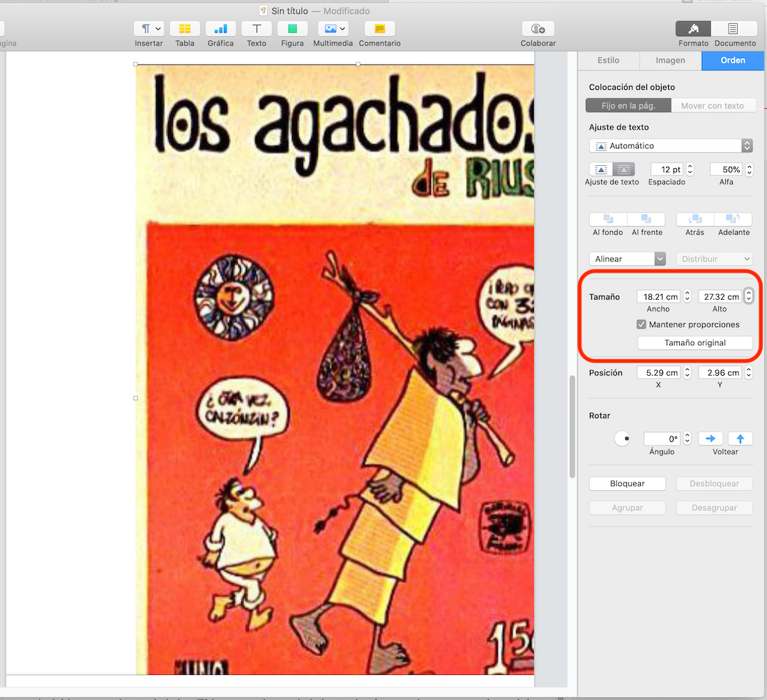The width and height of the screenshot is (767, 700).
Task: Choose Mover con texto placement
Action: [712, 106]
